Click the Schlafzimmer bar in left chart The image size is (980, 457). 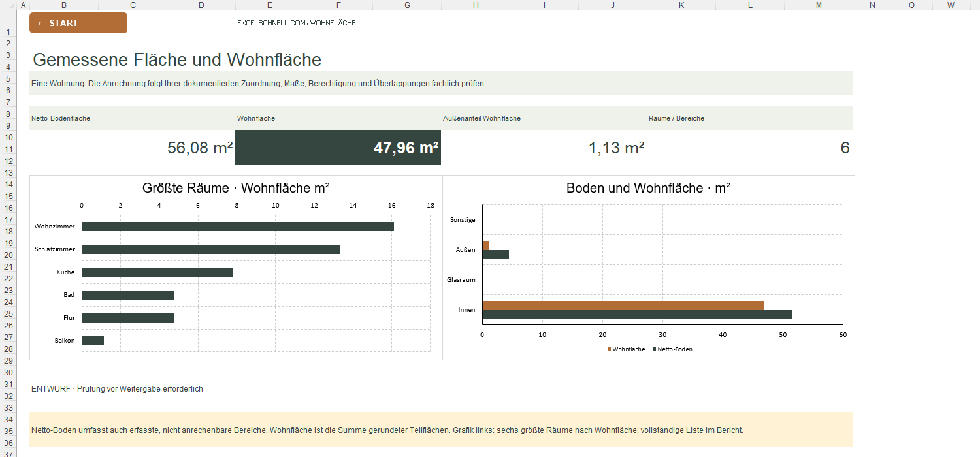(x=210, y=249)
